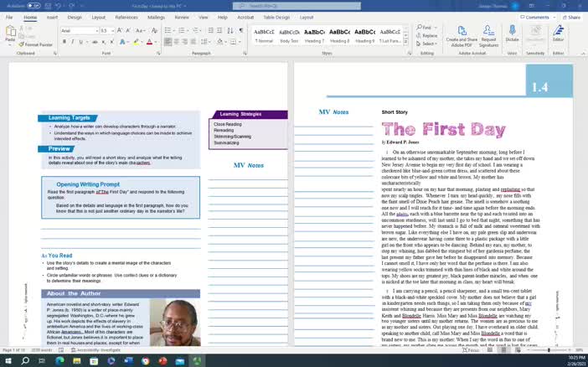Open the font size dropdown

point(113,30)
